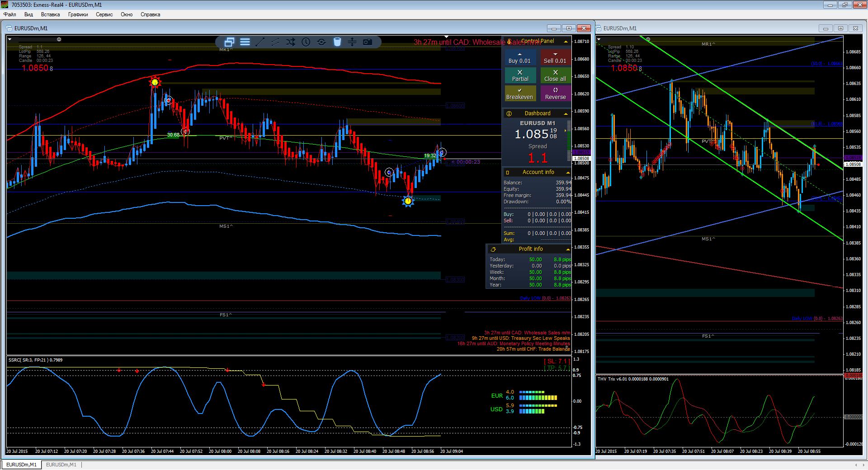Click the CAD Wholesale Sales news headline

[x=478, y=42]
